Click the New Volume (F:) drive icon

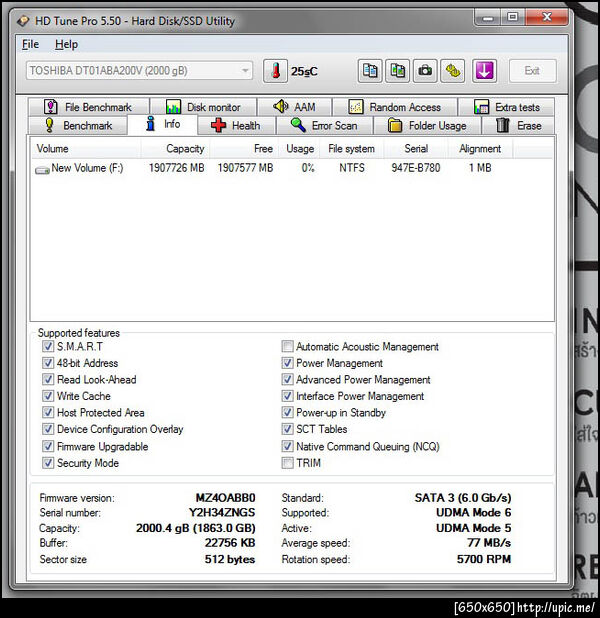(x=42, y=170)
